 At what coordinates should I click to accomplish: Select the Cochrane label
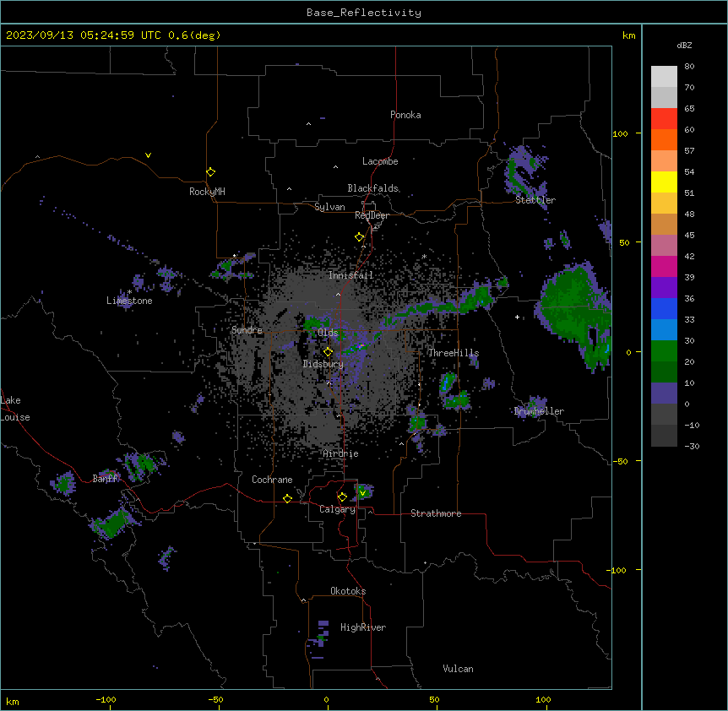(x=272, y=480)
